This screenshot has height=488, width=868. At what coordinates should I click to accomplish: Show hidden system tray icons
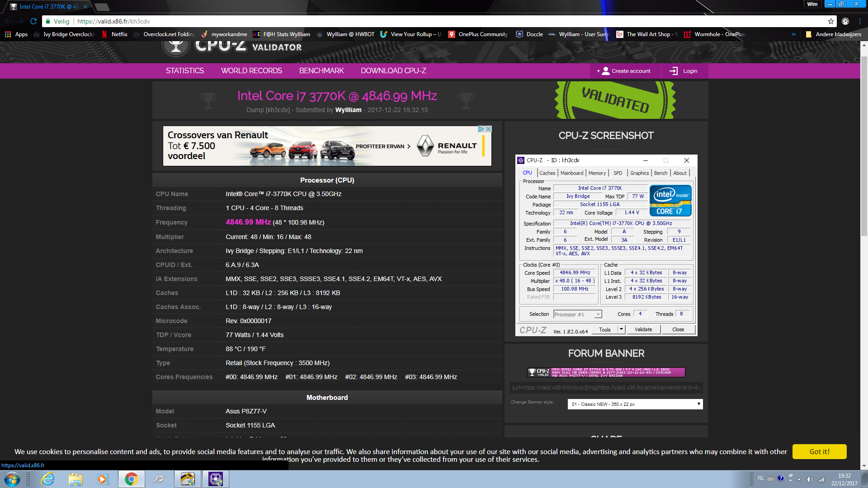coord(799,479)
